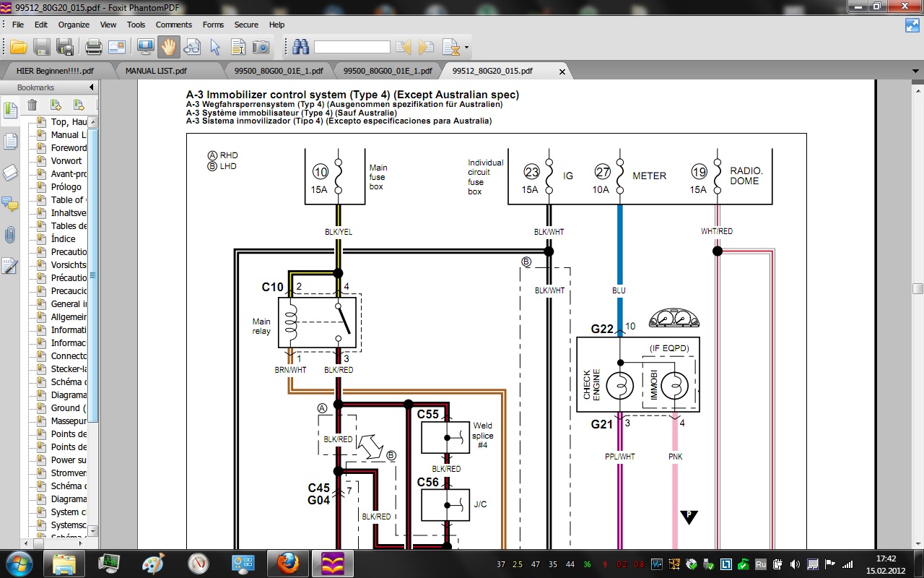924x578 pixels.
Task: Click the Print icon in toolbar
Action: (93, 48)
